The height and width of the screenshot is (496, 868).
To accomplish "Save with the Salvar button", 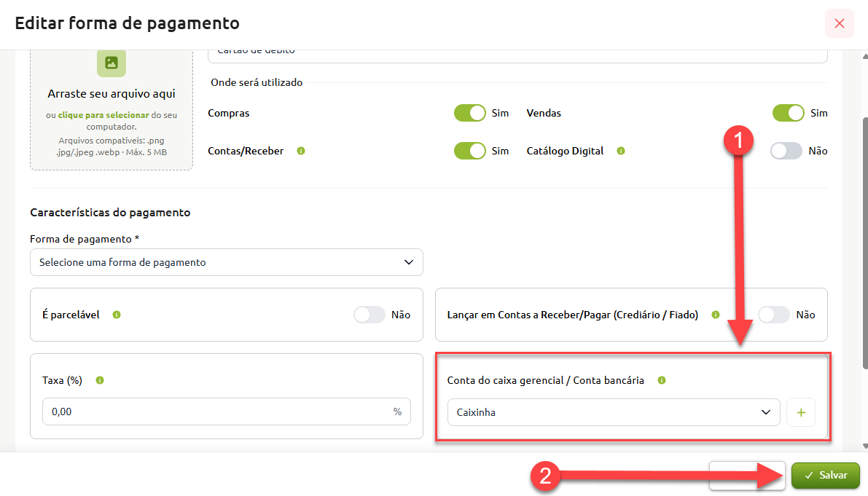I will [826, 476].
